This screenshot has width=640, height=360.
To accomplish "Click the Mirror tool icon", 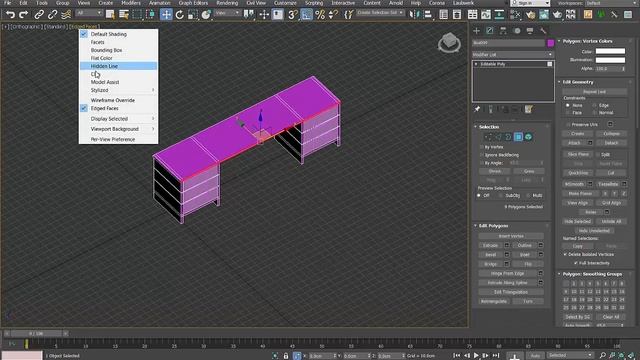I will point(414,15).
